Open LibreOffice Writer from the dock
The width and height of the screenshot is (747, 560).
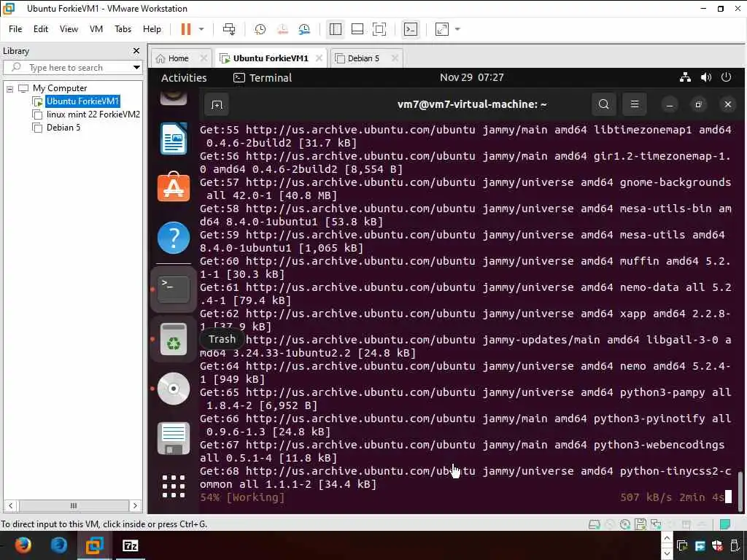174,139
